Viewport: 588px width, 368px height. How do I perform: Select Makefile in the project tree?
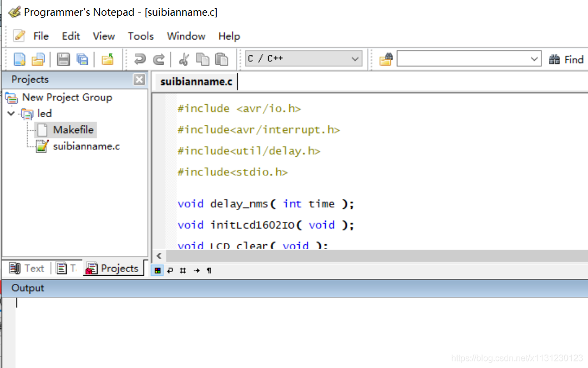point(73,130)
